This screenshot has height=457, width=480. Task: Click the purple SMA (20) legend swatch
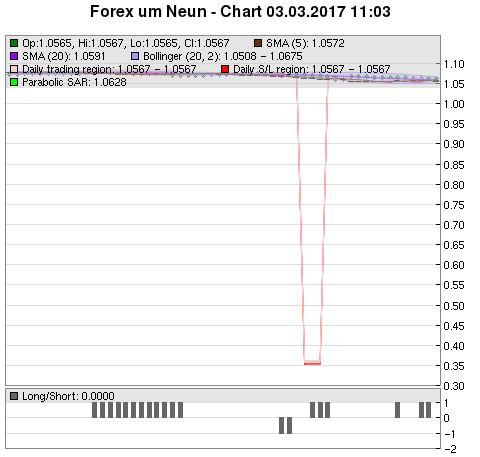click(x=14, y=56)
